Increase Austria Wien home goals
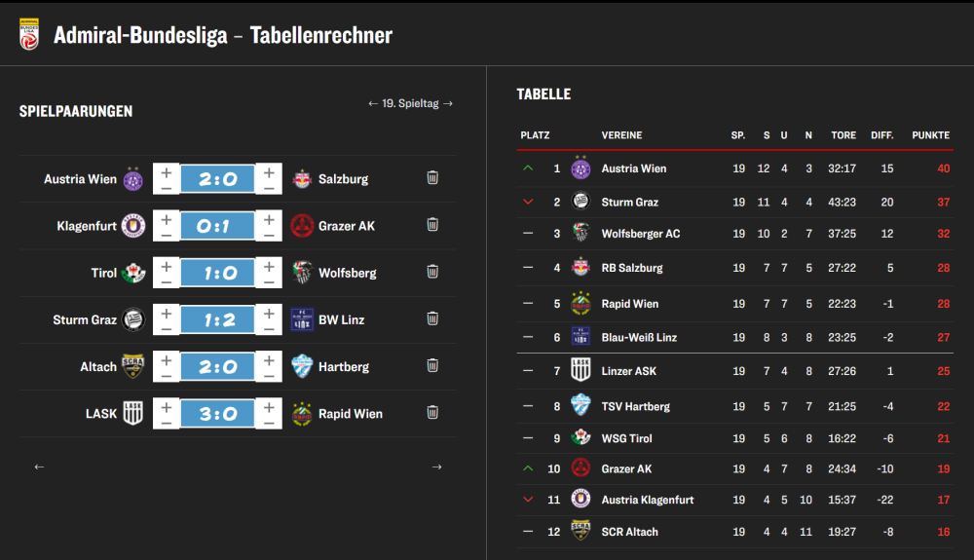Image resolution: width=974 pixels, height=560 pixels. pyautogui.click(x=167, y=171)
